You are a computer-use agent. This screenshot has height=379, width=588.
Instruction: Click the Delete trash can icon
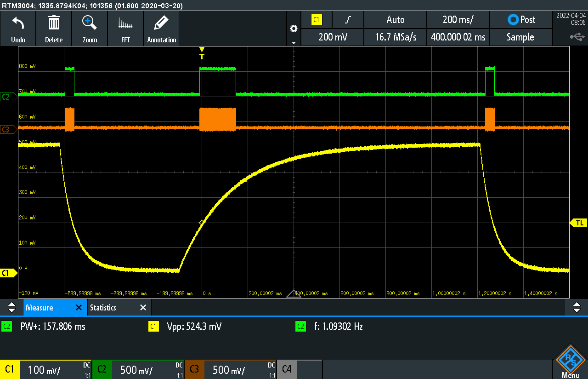[54, 23]
